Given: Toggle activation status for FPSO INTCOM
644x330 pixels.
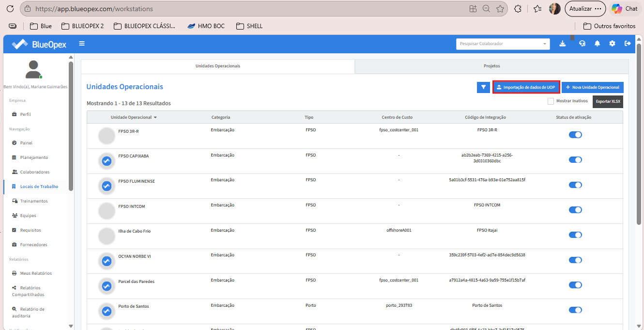Looking at the screenshot, I should 575,210.
